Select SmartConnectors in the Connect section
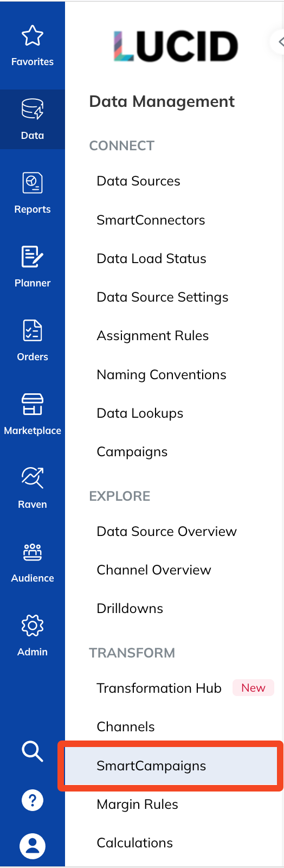Screen dimensions: 284x868 point(151,220)
